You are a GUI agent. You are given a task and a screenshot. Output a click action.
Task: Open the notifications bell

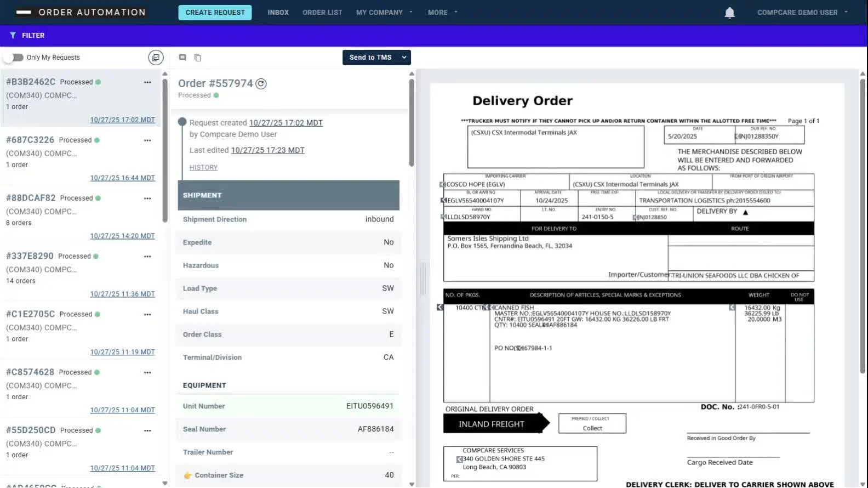(729, 12)
